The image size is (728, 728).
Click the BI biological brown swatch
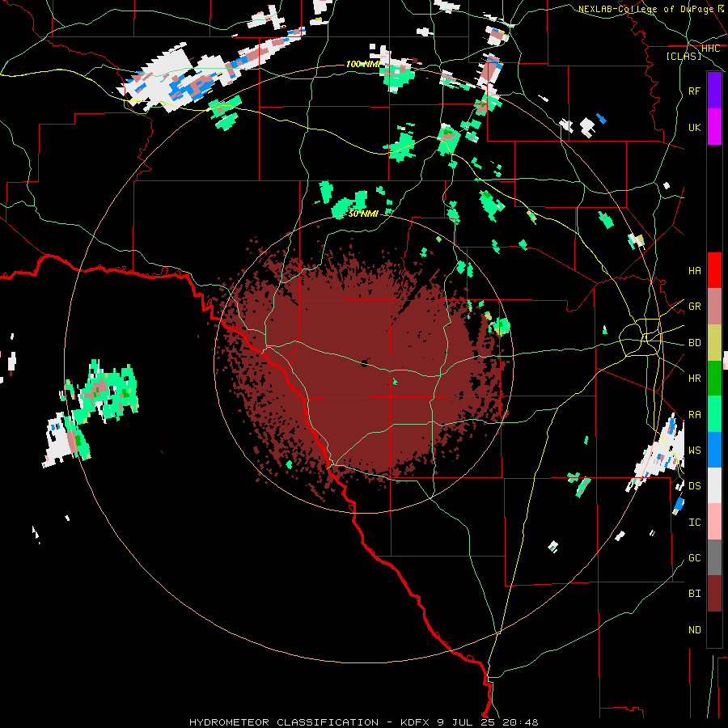(x=714, y=594)
